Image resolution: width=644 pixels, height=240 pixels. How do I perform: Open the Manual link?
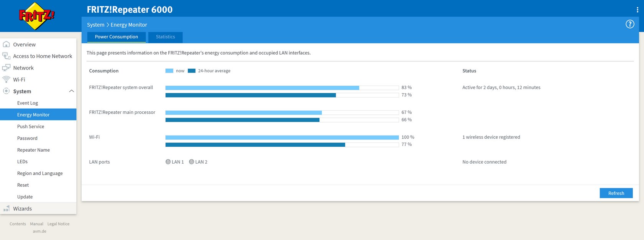[37, 224]
